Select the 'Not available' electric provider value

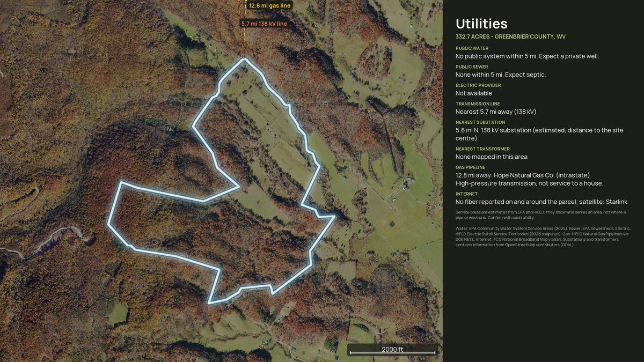pyautogui.click(x=474, y=93)
